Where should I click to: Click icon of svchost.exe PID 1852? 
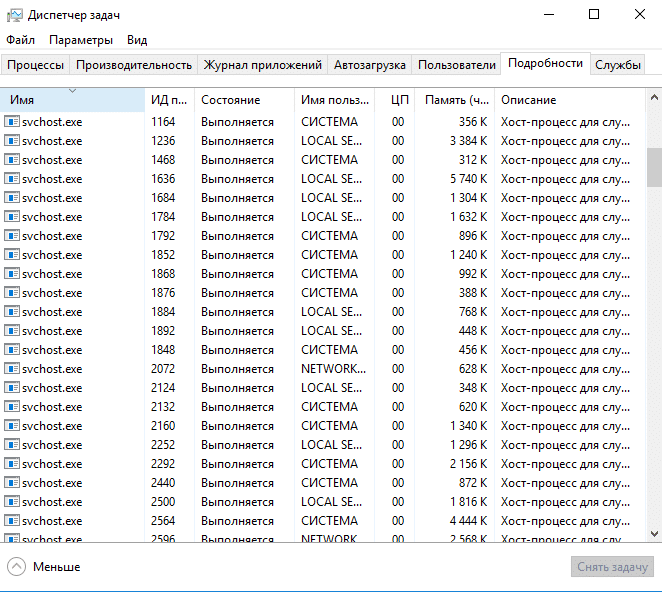[x=12, y=255]
